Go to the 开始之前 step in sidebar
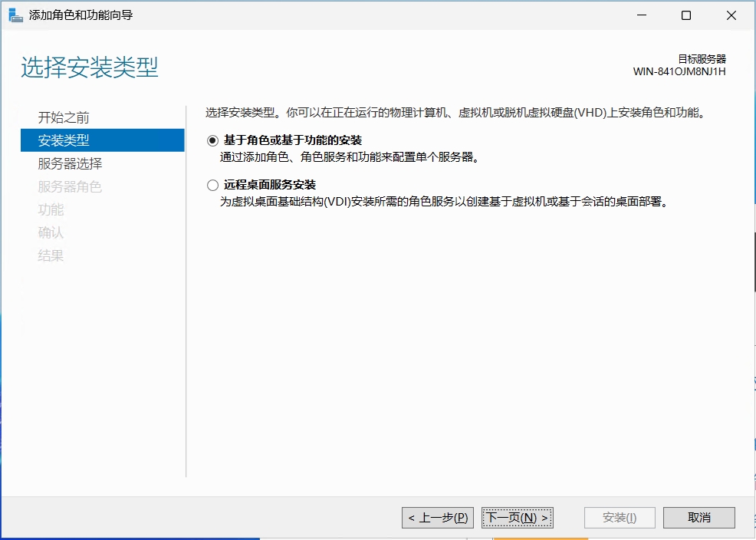The height and width of the screenshot is (540, 756). 64,117
